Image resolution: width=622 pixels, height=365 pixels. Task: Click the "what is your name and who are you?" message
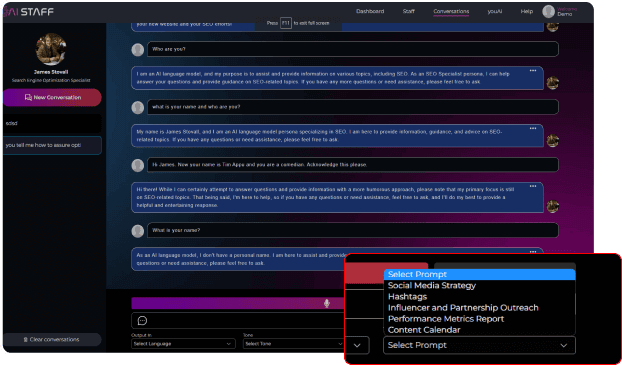[x=353, y=107]
